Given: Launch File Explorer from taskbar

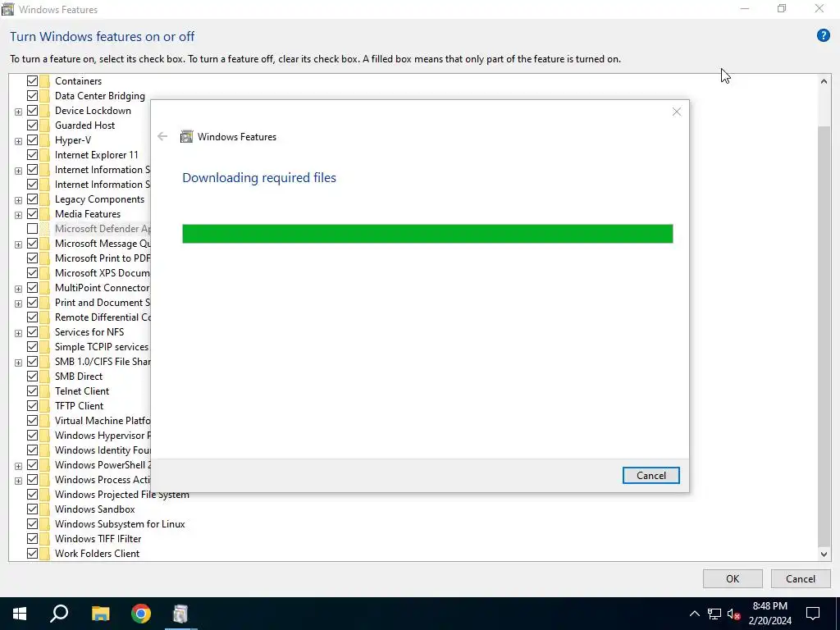Looking at the screenshot, I should click(x=100, y=614).
